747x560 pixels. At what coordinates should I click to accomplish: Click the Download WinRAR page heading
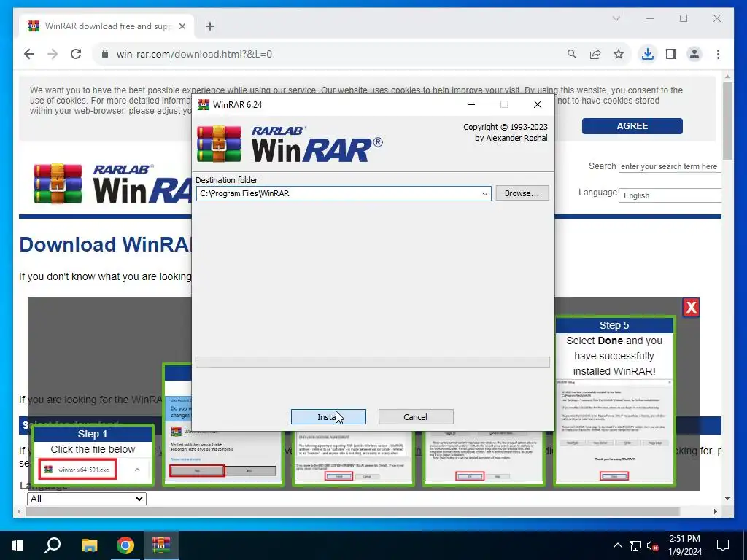(105, 244)
